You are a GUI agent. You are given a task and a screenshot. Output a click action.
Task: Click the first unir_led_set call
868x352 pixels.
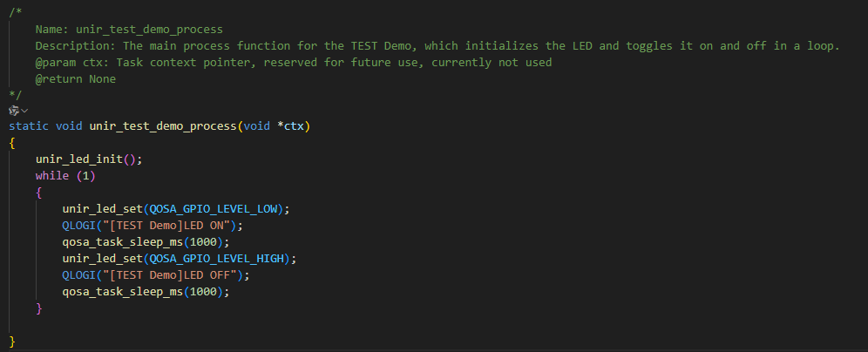click(96, 209)
